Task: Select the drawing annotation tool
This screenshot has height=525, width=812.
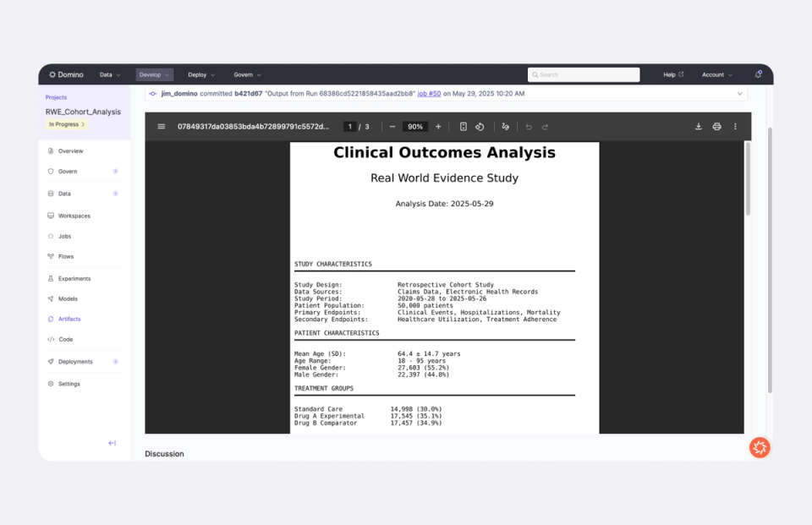Action: pos(505,126)
